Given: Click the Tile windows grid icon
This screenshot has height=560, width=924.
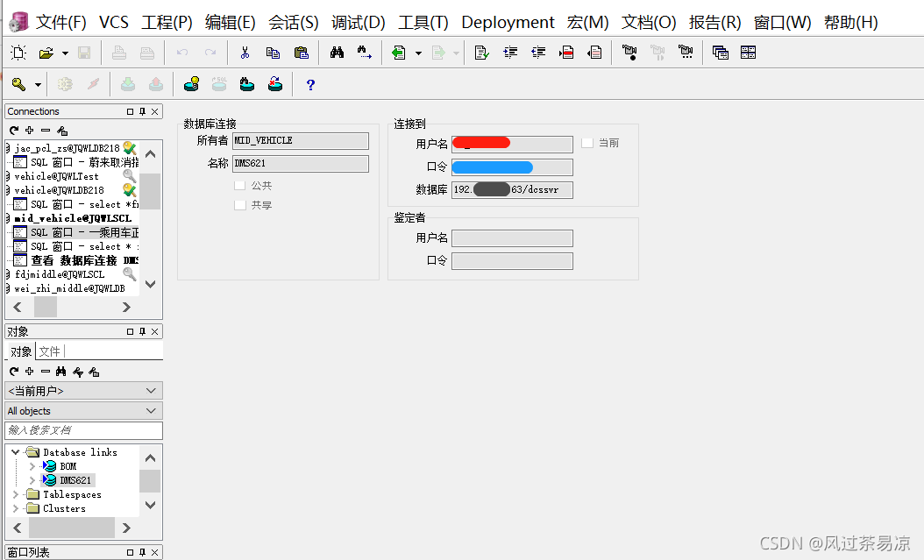Looking at the screenshot, I should click(x=749, y=53).
